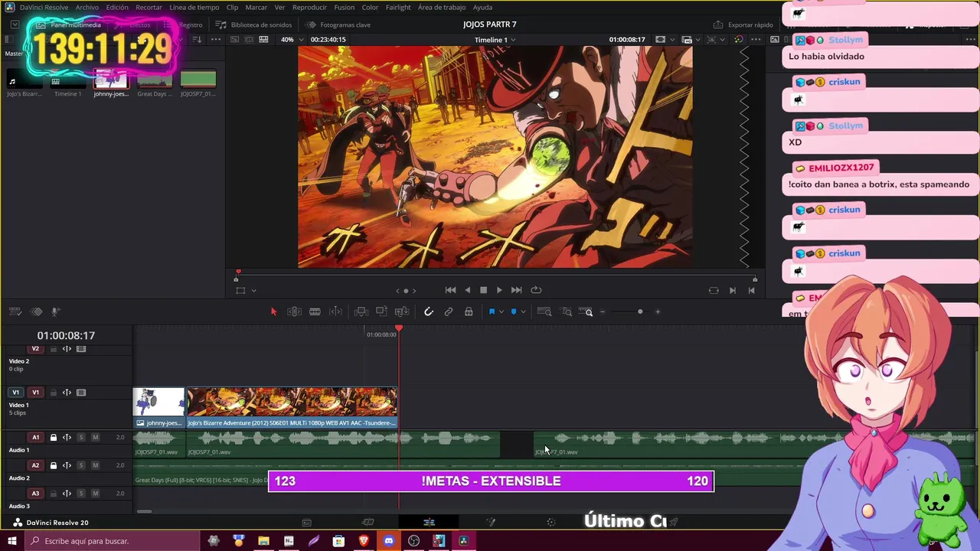Play reverse in viewer
980x551 pixels.
(x=467, y=290)
